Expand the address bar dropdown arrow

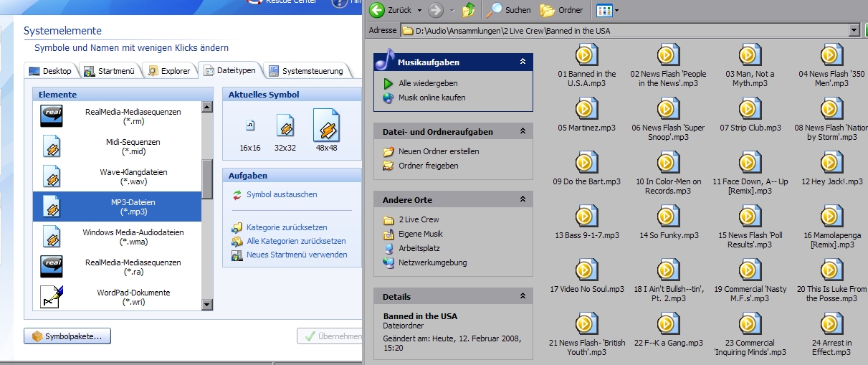(x=854, y=31)
